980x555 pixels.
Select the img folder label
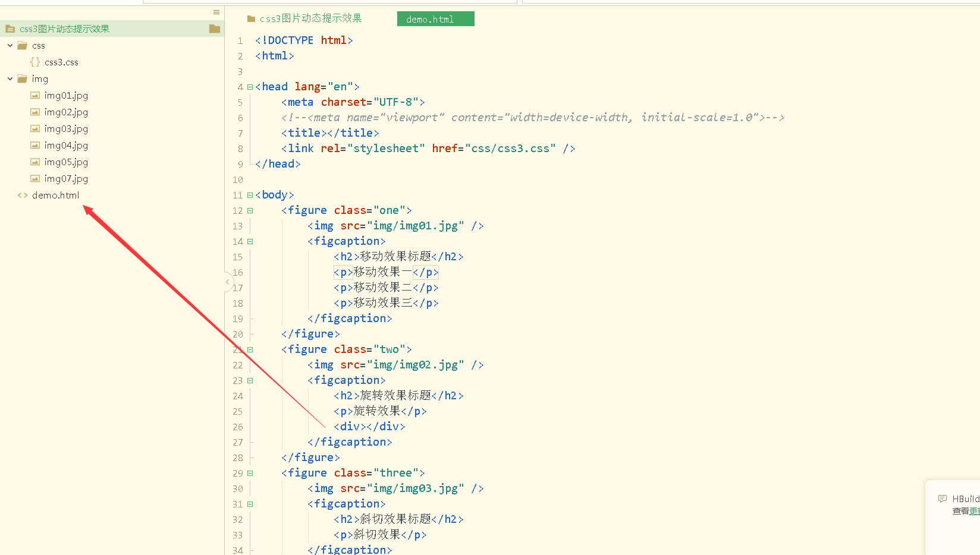40,79
